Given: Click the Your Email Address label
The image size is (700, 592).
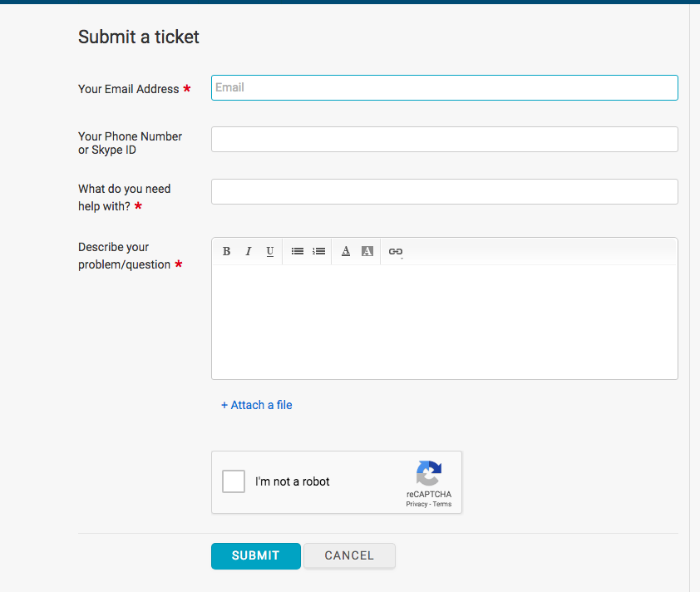Looking at the screenshot, I should [129, 89].
